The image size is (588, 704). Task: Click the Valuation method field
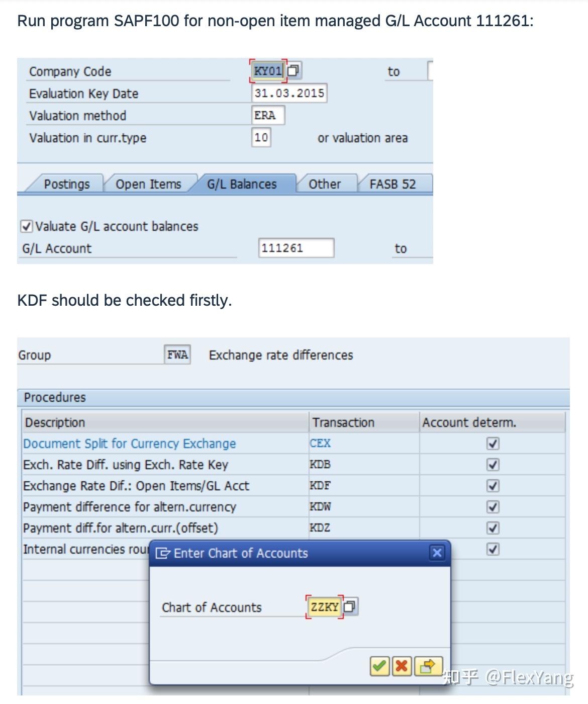(x=267, y=115)
